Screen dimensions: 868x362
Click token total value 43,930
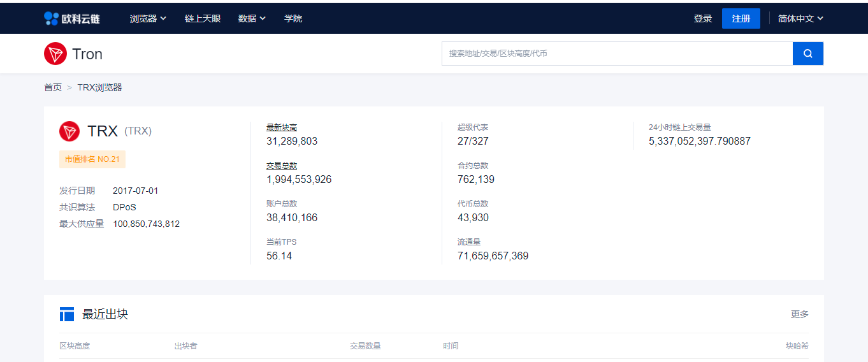click(x=473, y=217)
